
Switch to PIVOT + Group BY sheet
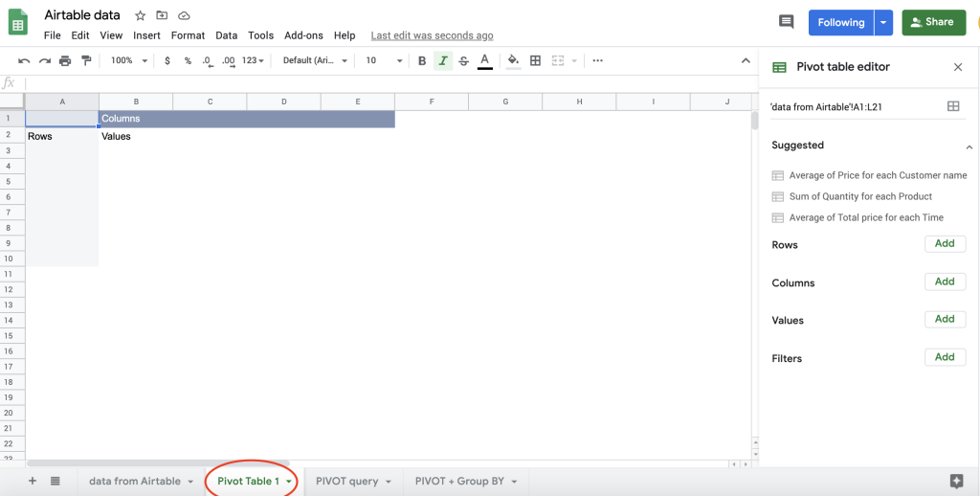[x=459, y=481]
